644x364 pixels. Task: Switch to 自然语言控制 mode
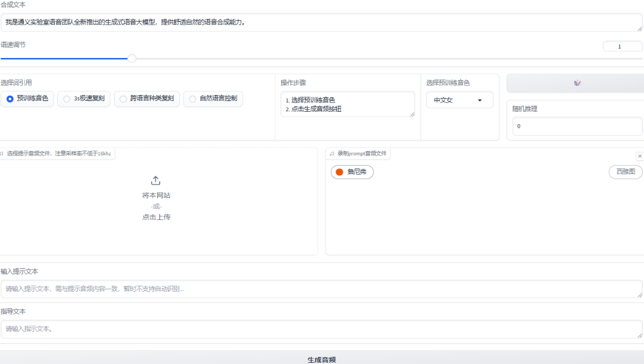pyautogui.click(x=192, y=99)
